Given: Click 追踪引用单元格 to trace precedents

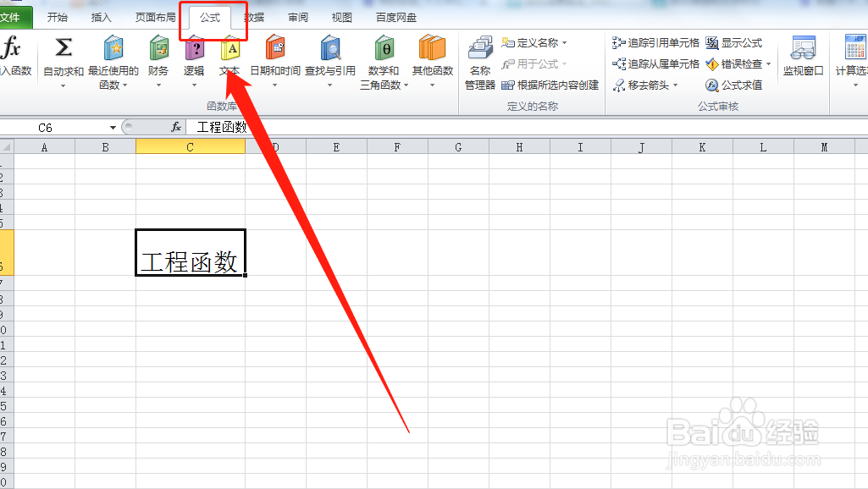Looking at the screenshot, I should point(656,42).
